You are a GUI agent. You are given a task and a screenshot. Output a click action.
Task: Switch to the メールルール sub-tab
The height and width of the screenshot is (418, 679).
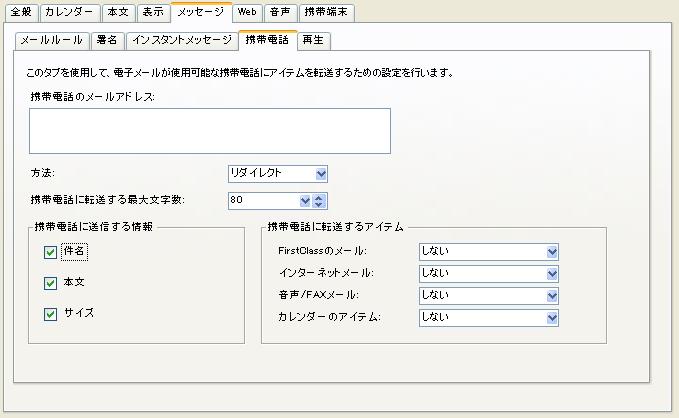pyautogui.click(x=52, y=41)
